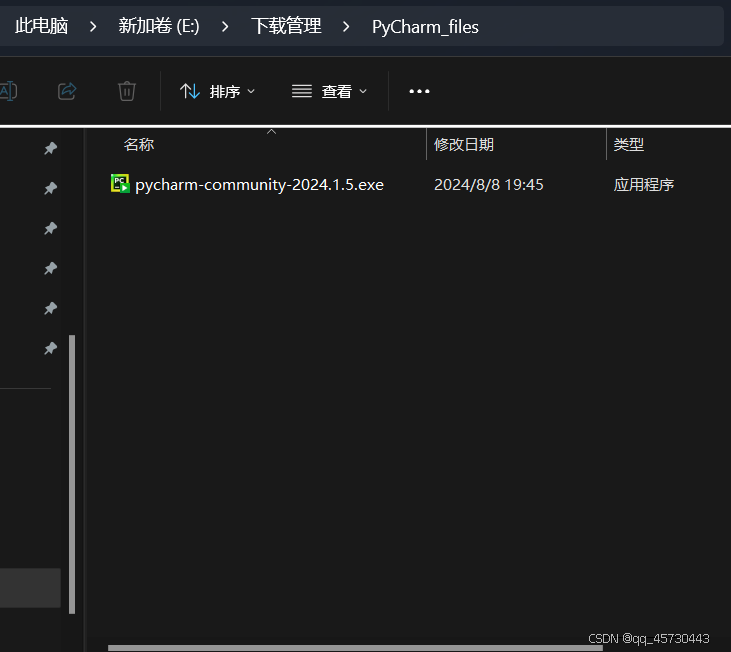Click the Share toolbar icon

[67, 91]
